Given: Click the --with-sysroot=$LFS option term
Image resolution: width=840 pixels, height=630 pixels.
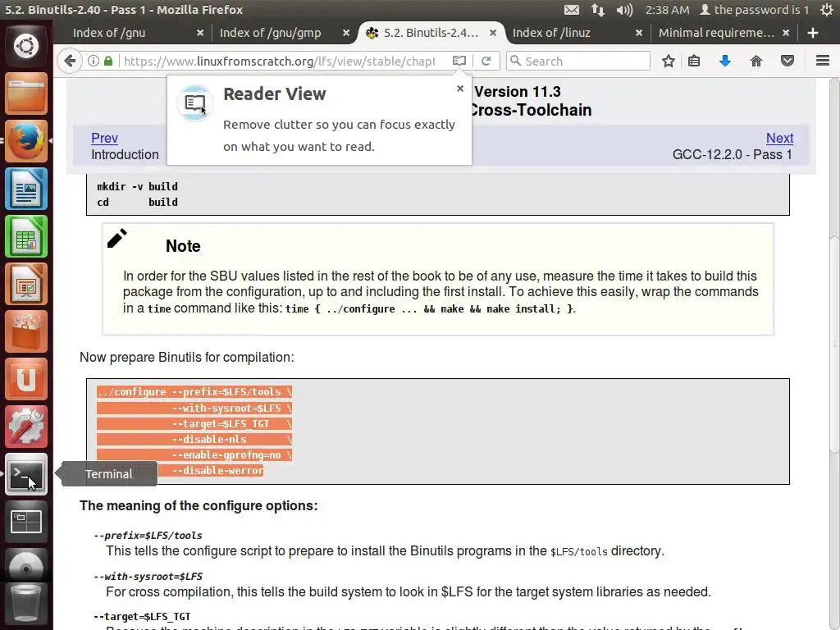Looking at the screenshot, I should (x=148, y=577).
